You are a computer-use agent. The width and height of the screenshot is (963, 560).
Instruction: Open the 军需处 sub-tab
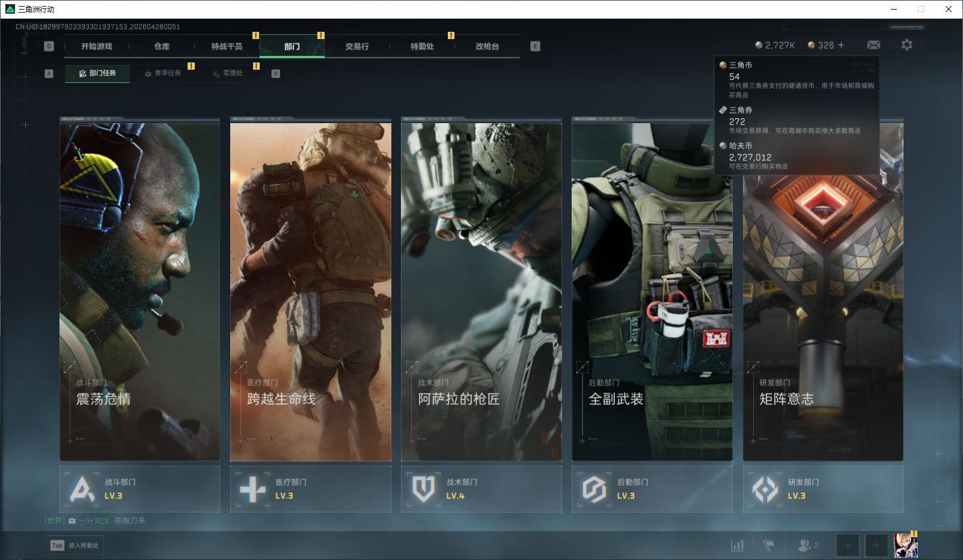[x=227, y=73]
